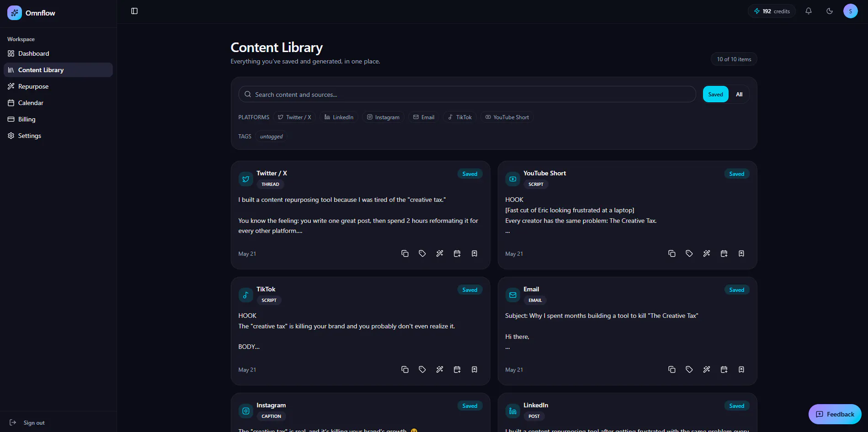
Task: Click the Instagram icon on the caption card
Action: pyautogui.click(x=246, y=411)
